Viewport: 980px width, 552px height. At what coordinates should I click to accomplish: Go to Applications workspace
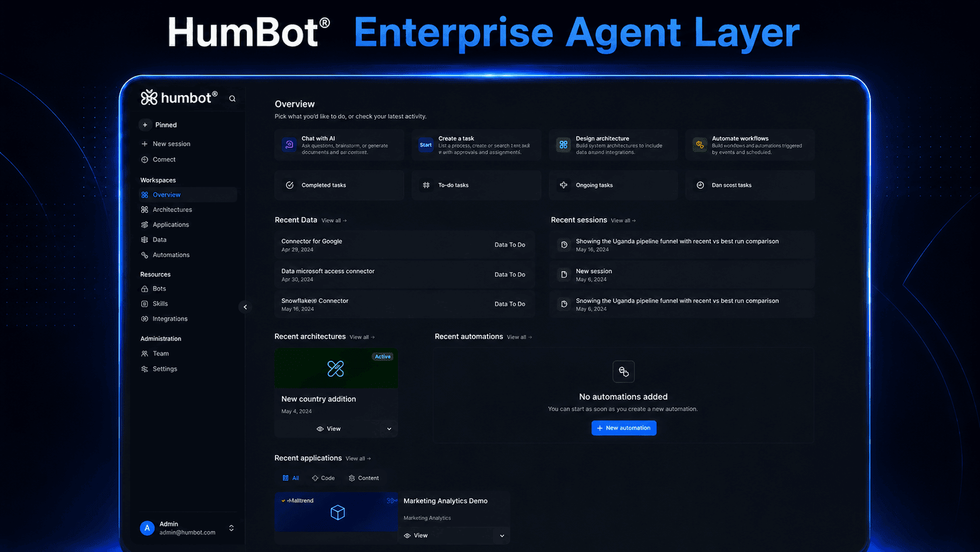(x=165, y=225)
